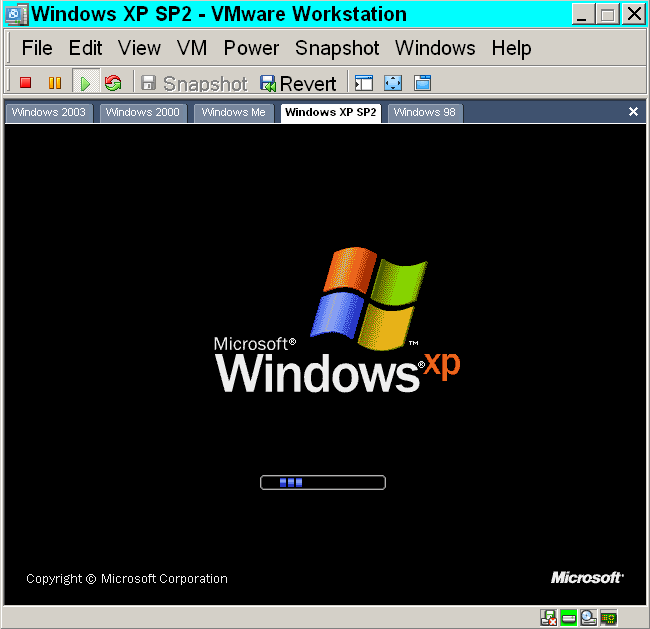Screen dimensions: 650x629
Task: Click the VMware title bar application icon
Action: click(x=17, y=14)
